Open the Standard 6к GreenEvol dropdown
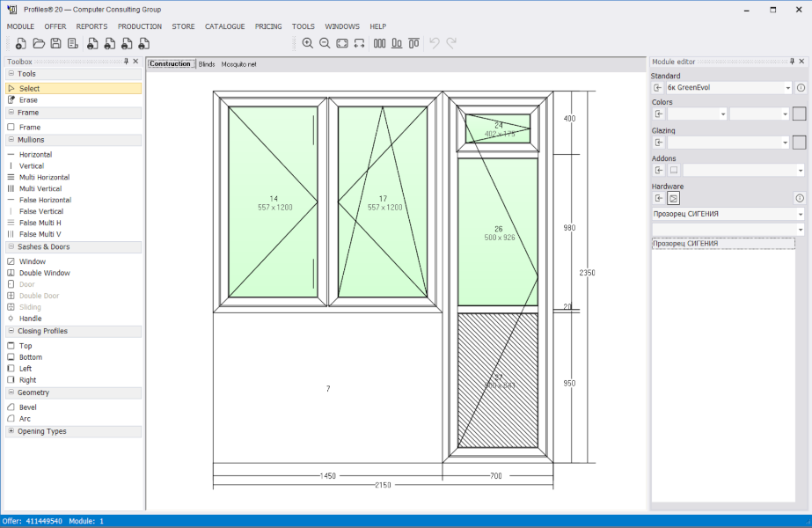Screen dimensions: 812x528 tap(787, 88)
